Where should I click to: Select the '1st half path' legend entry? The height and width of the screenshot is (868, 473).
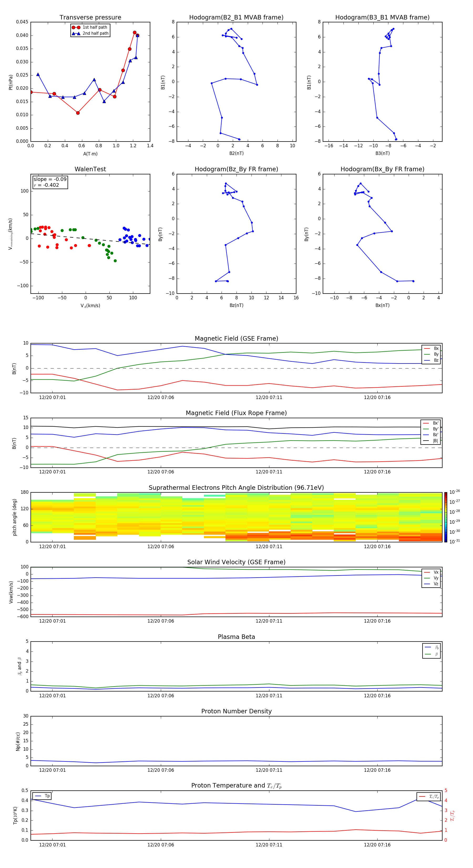90,27
